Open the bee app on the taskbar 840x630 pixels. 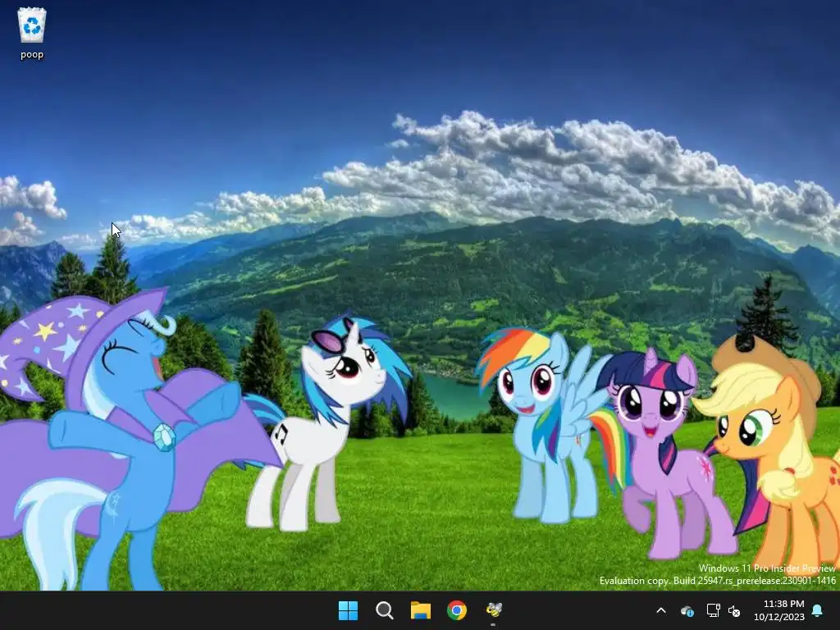[493, 610]
